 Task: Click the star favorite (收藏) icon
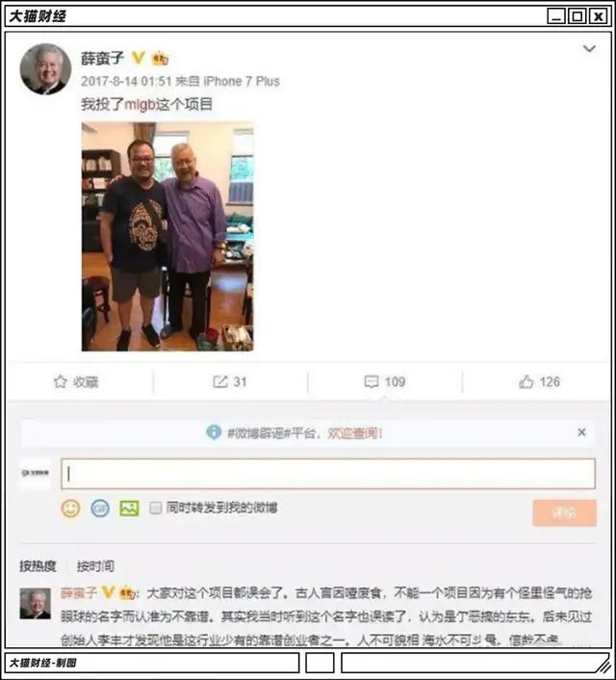pyautogui.click(x=61, y=381)
